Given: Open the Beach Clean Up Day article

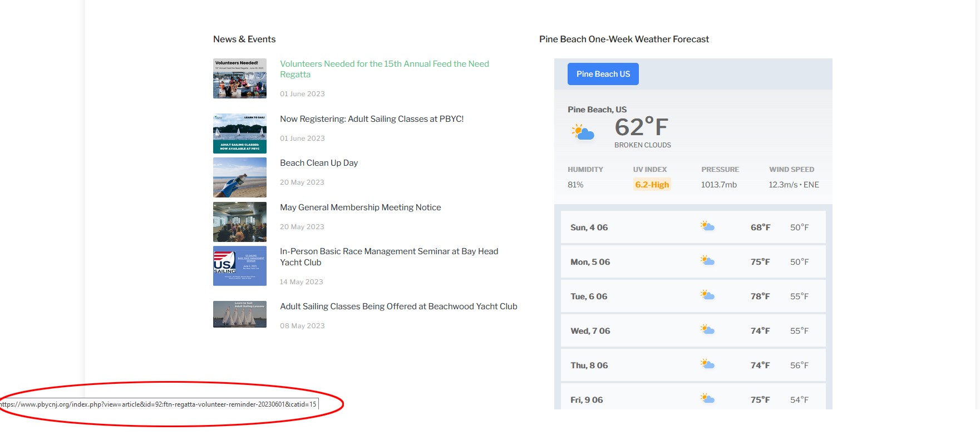Looking at the screenshot, I should [x=318, y=163].
